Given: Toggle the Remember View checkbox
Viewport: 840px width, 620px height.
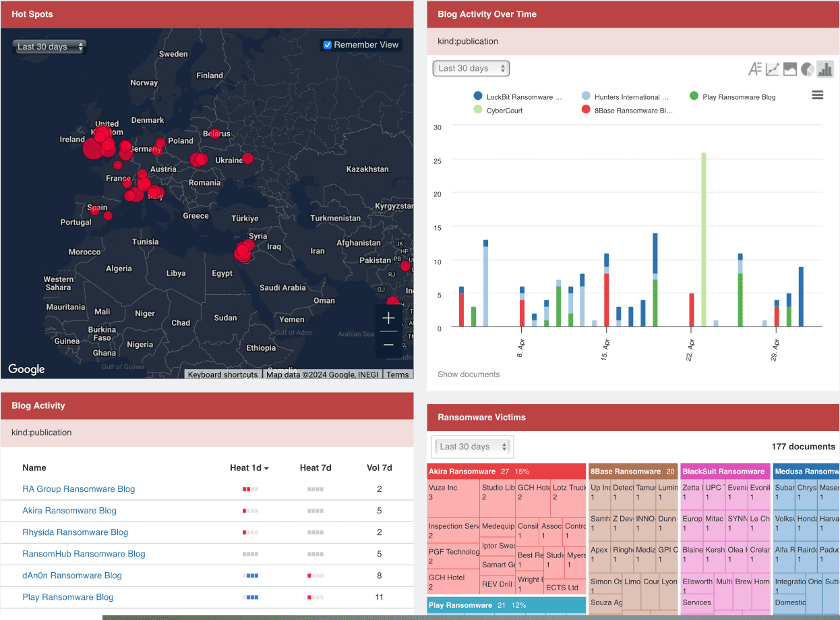Looking at the screenshot, I should 328,45.
